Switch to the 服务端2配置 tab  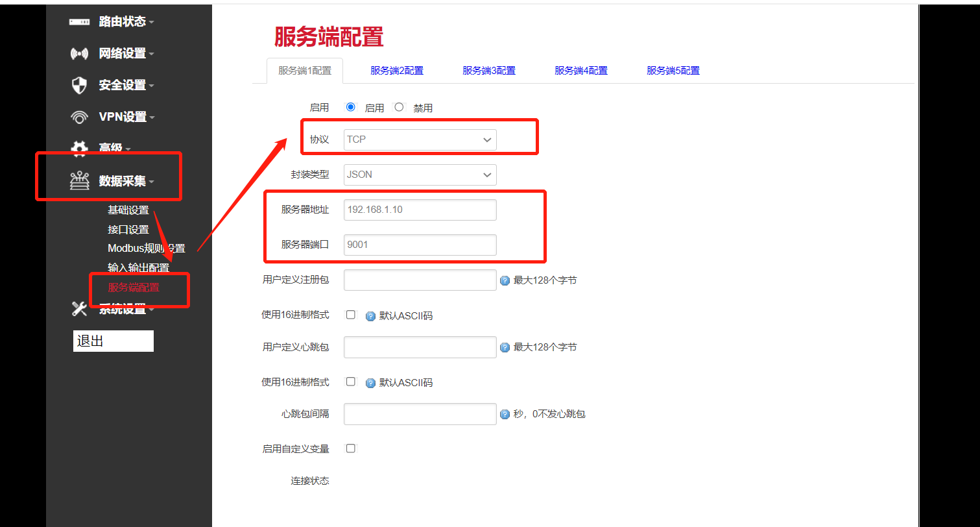[397, 70]
